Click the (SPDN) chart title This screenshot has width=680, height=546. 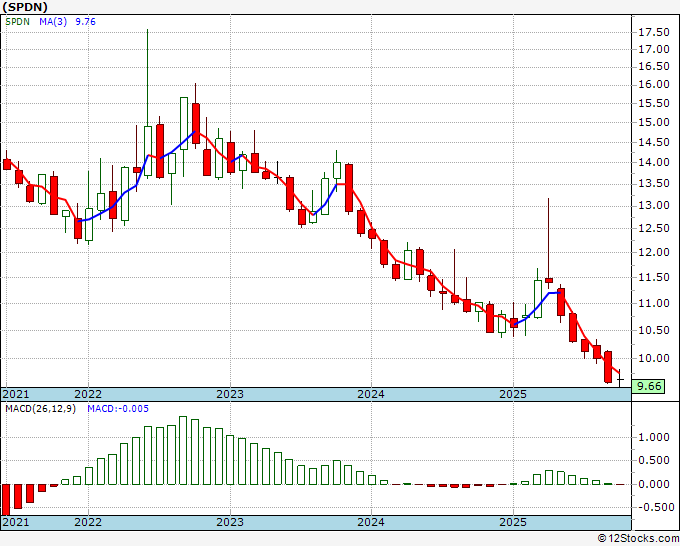(34, 7)
